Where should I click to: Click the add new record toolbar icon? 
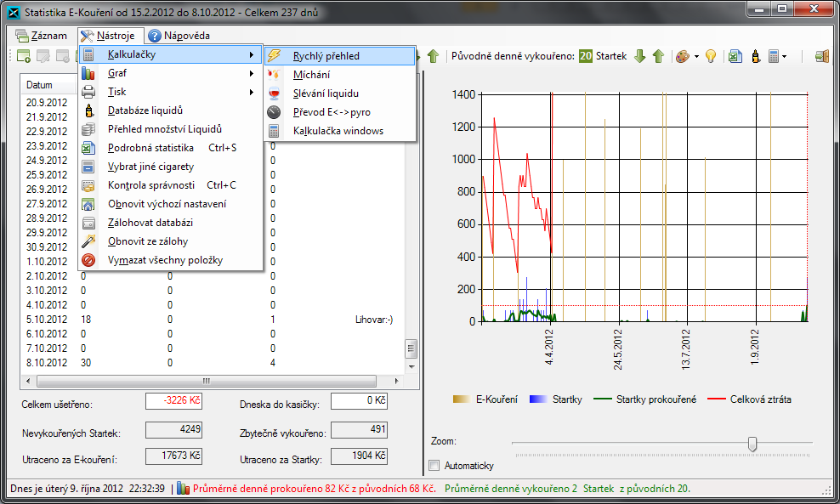point(24,56)
